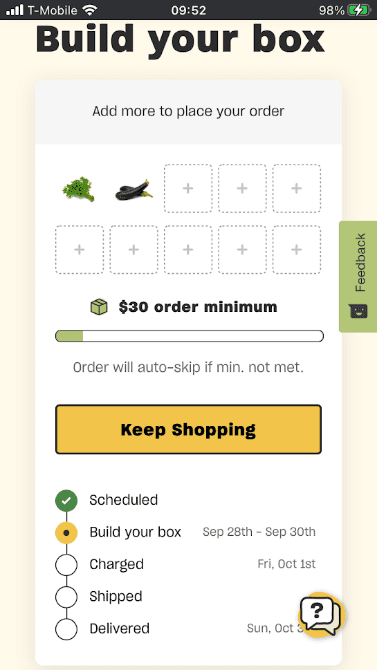Select the green Scheduled checkmark step
The image size is (377, 670).
coord(66,500)
